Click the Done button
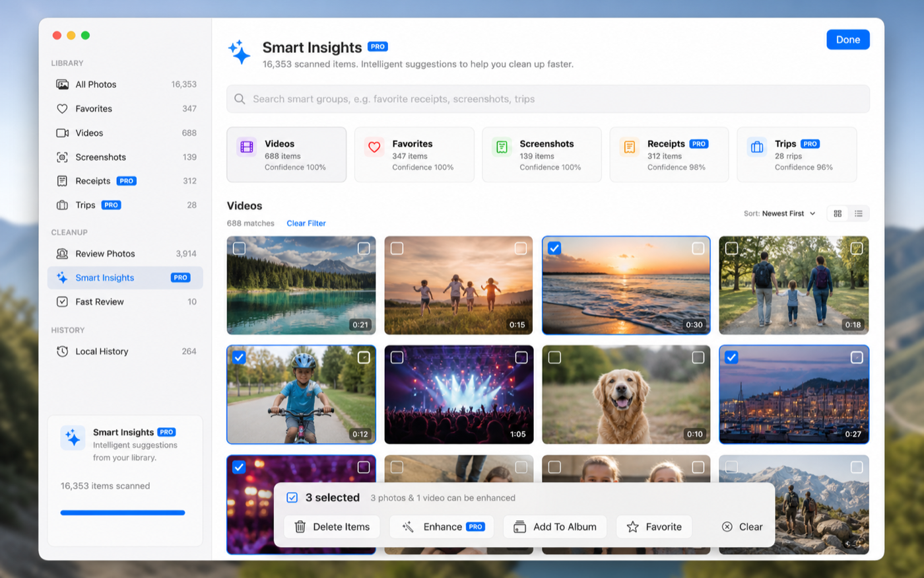 click(x=847, y=40)
